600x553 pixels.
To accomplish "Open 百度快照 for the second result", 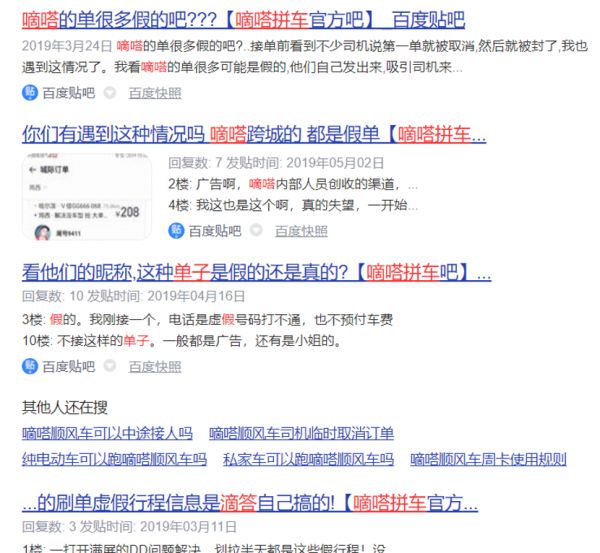I will pos(301,230).
